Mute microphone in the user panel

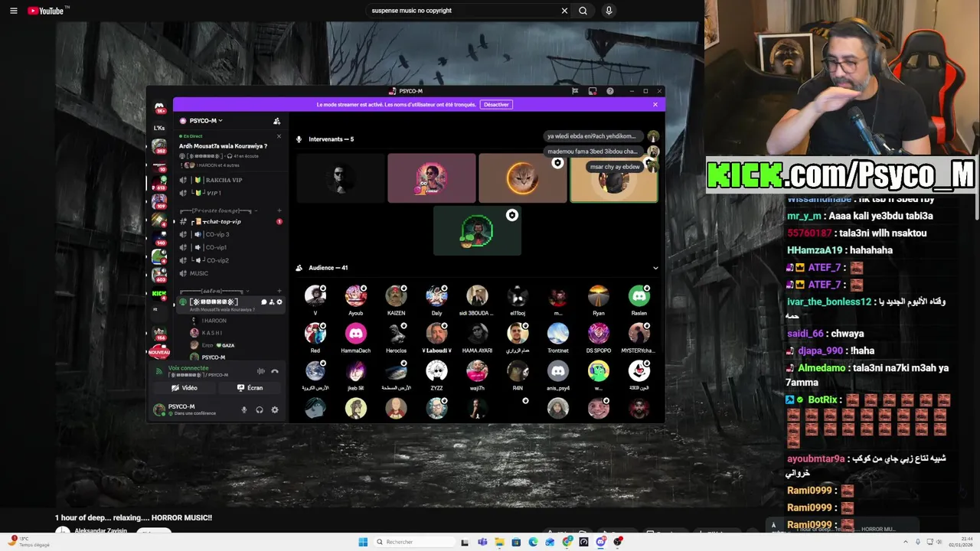(x=244, y=409)
